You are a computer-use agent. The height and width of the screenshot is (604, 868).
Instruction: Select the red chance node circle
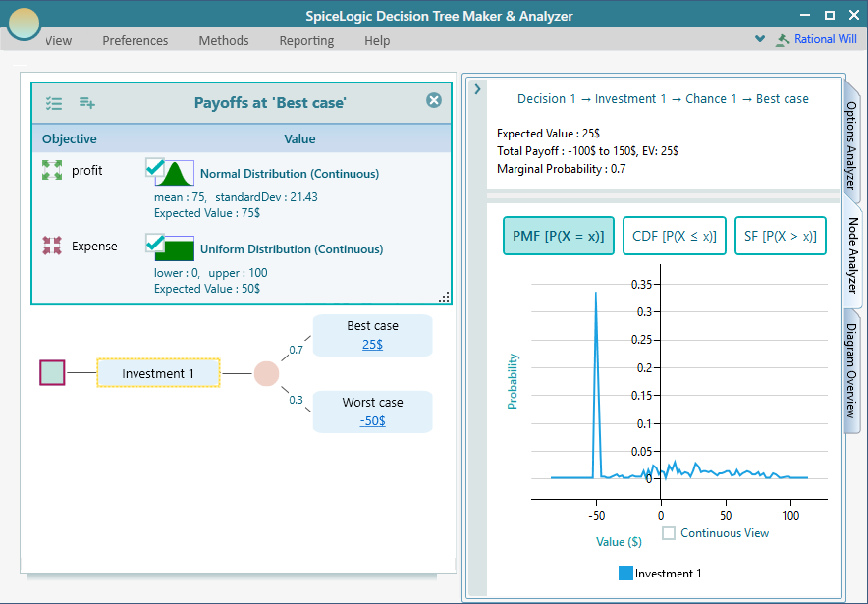click(x=266, y=373)
